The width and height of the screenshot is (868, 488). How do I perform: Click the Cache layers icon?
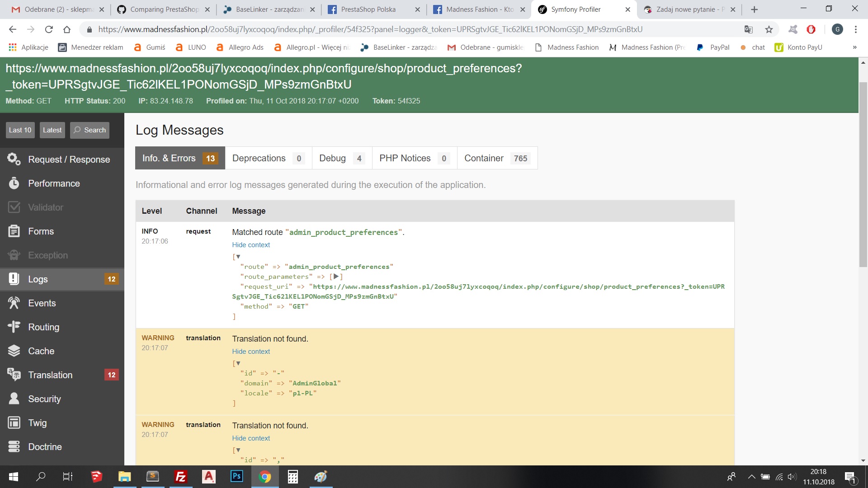click(x=14, y=351)
